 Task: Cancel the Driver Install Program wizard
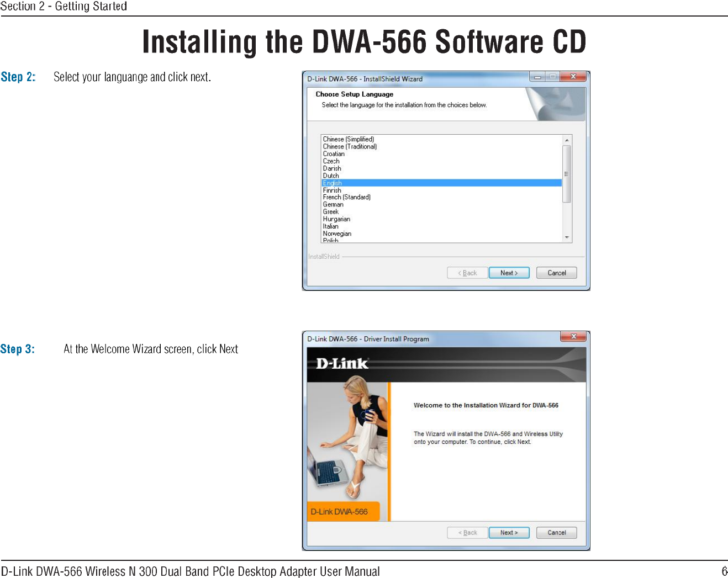click(x=557, y=533)
